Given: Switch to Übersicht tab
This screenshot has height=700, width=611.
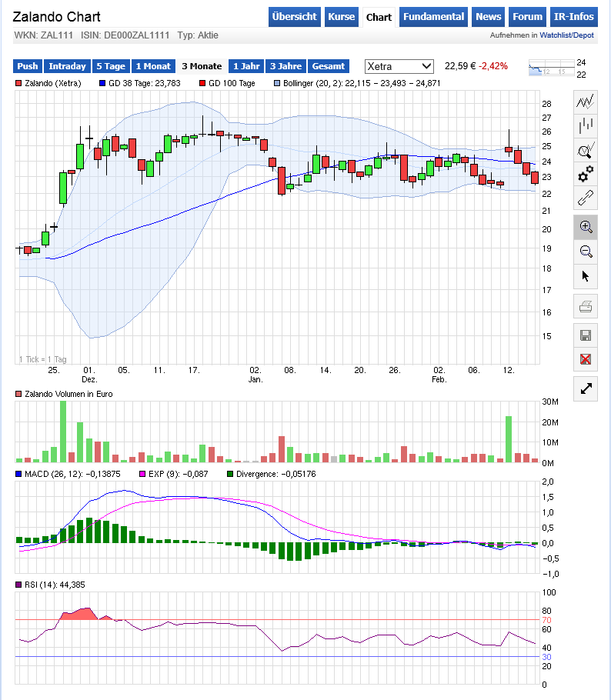Looking at the screenshot, I should pyautogui.click(x=294, y=17).
